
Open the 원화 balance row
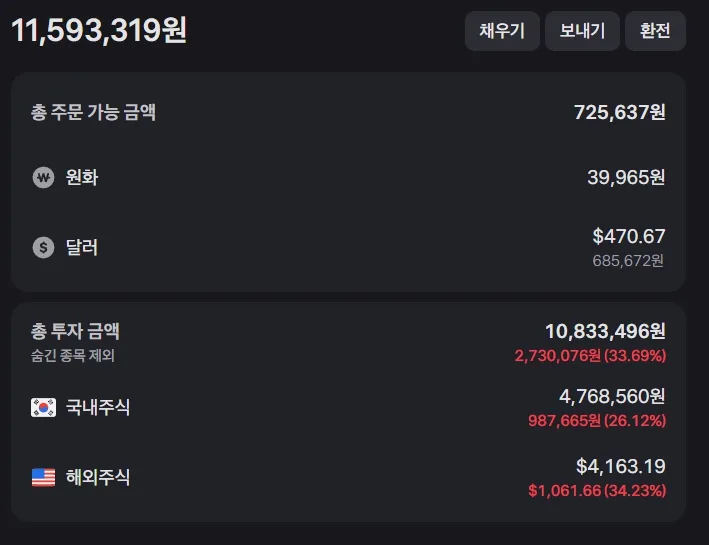(x=348, y=177)
